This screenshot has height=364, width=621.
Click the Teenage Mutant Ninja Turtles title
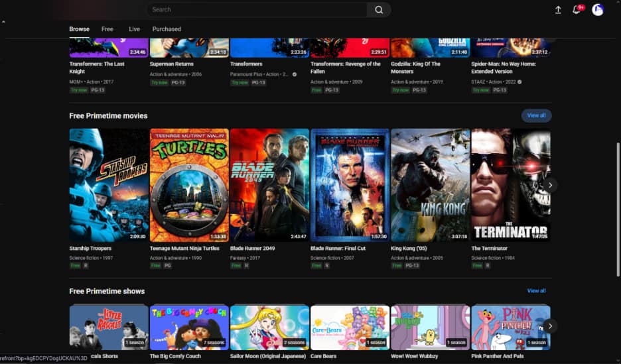[x=184, y=249]
